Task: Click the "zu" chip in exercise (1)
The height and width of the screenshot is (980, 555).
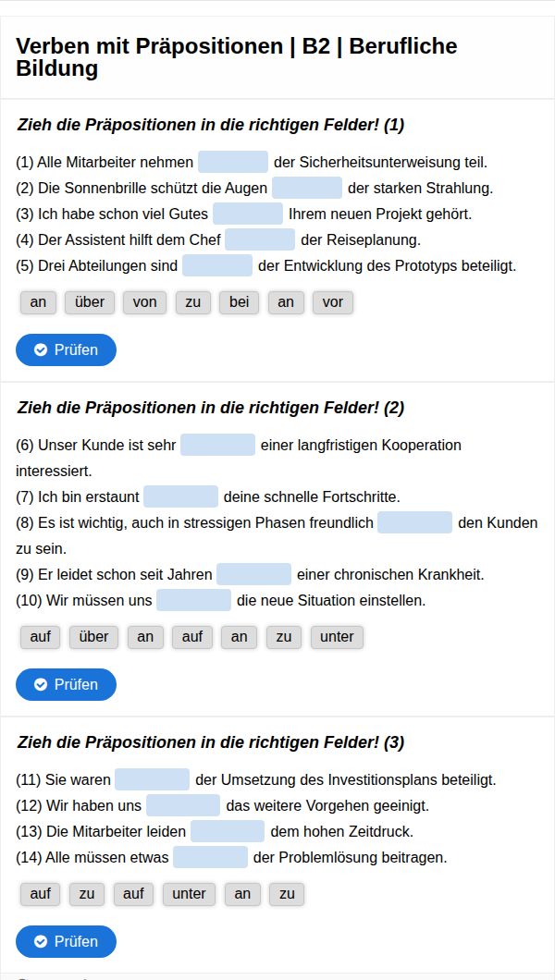Action: [193, 302]
